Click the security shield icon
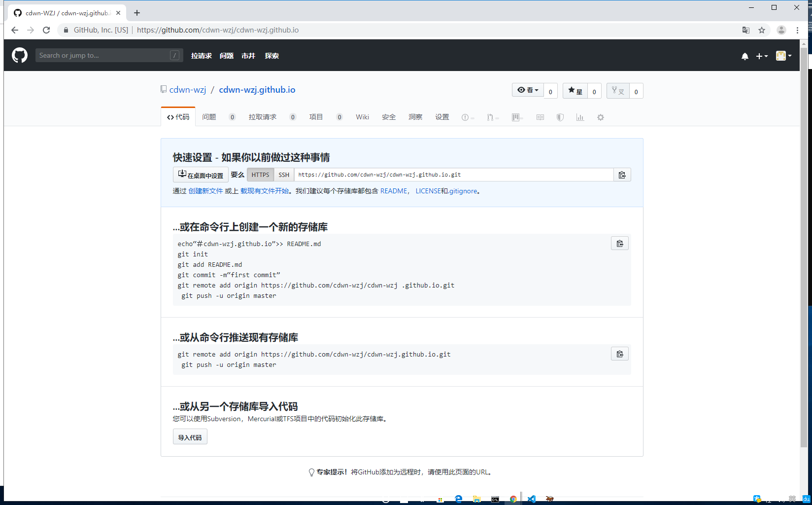The width and height of the screenshot is (812, 505). click(x=560, y=117)
